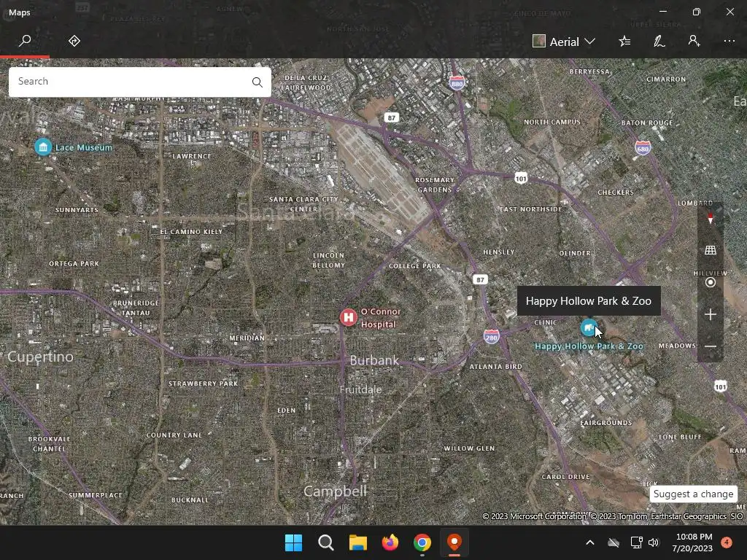The image size is (747, 560).
Task: Toggle the tilt map view control
Action: 710,250
